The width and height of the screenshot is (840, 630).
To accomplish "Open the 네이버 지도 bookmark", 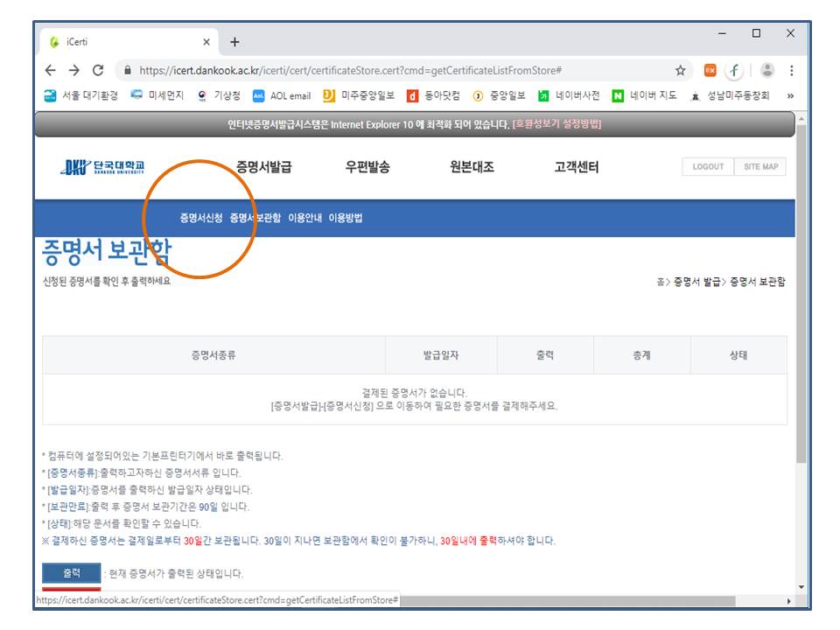I will pos(644,96).
